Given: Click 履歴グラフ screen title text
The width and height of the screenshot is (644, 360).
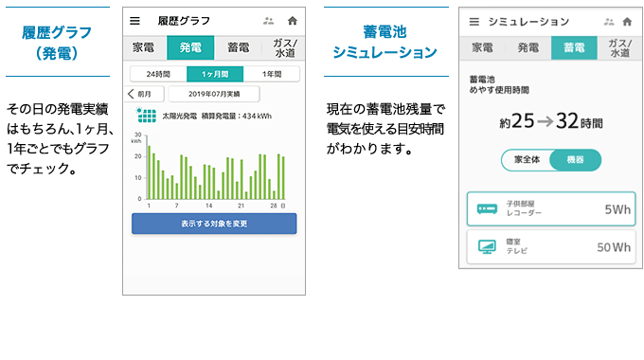Looking at the screenshot, I should point(184,21).
